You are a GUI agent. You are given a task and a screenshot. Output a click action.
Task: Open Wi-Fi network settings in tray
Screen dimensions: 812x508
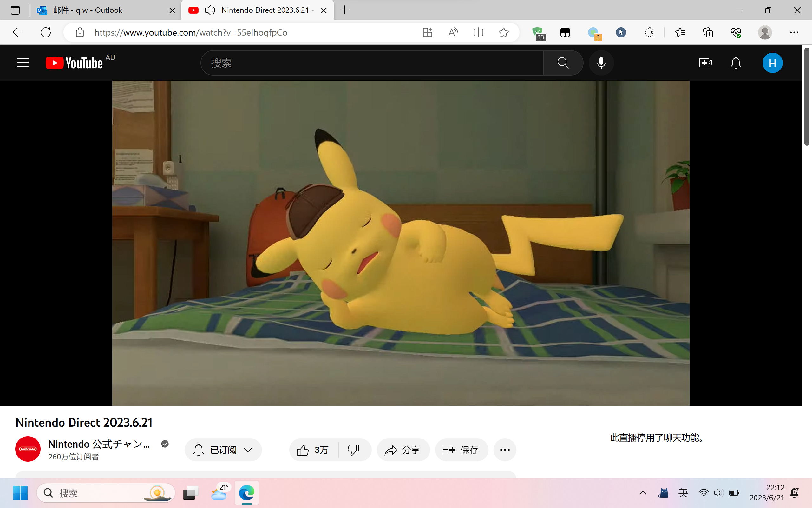[703, 493]
